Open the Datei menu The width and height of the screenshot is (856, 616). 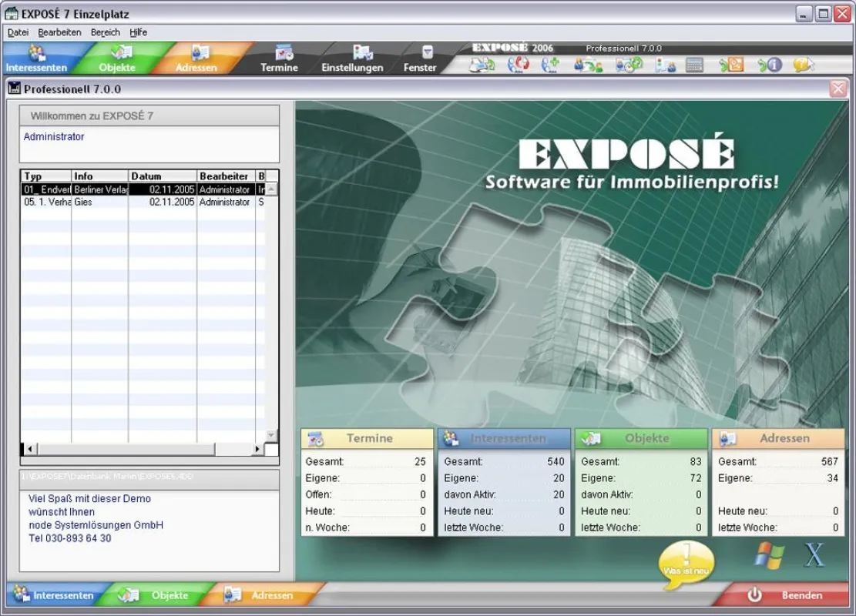18,32
